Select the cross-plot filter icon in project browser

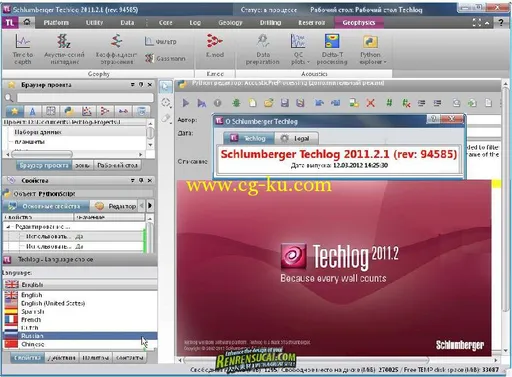click(x=87, y=111)
